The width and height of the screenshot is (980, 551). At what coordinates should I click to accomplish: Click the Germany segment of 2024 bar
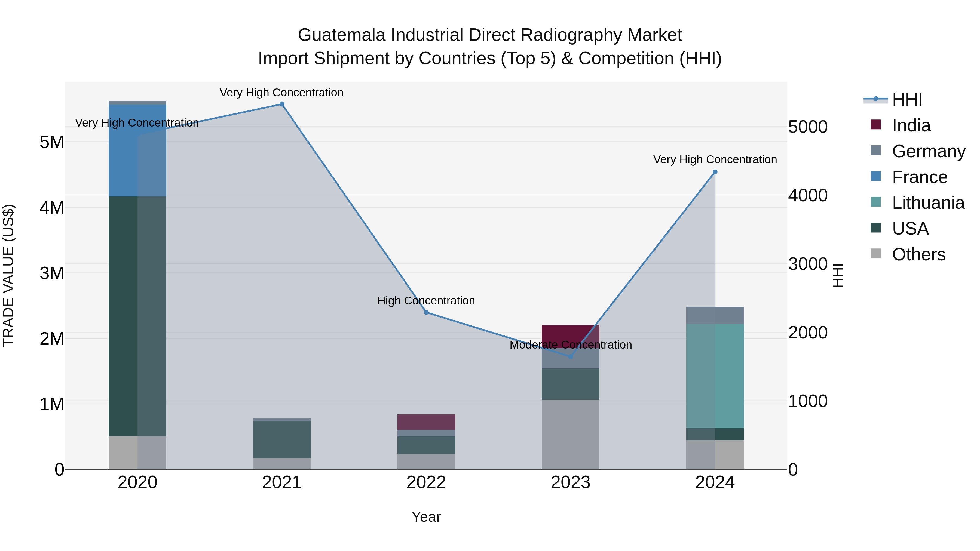(x=715, y=316)
